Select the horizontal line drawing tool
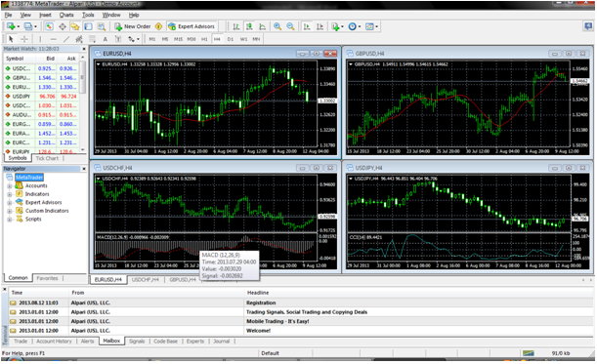This screenshot has width=597, height=364. click(x=54, y=39)
